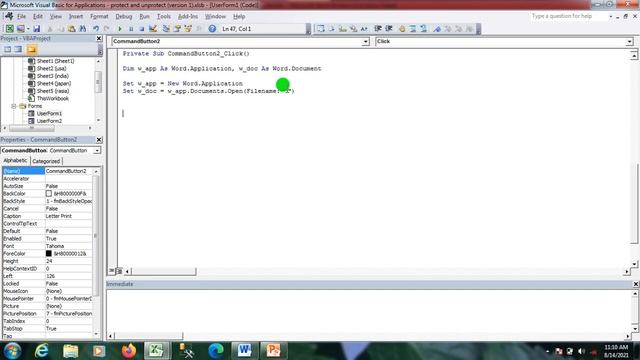Click the Insert UserForm toolbar icon
Viewport: 640px width, 360px height.
(x=20, y=29)
